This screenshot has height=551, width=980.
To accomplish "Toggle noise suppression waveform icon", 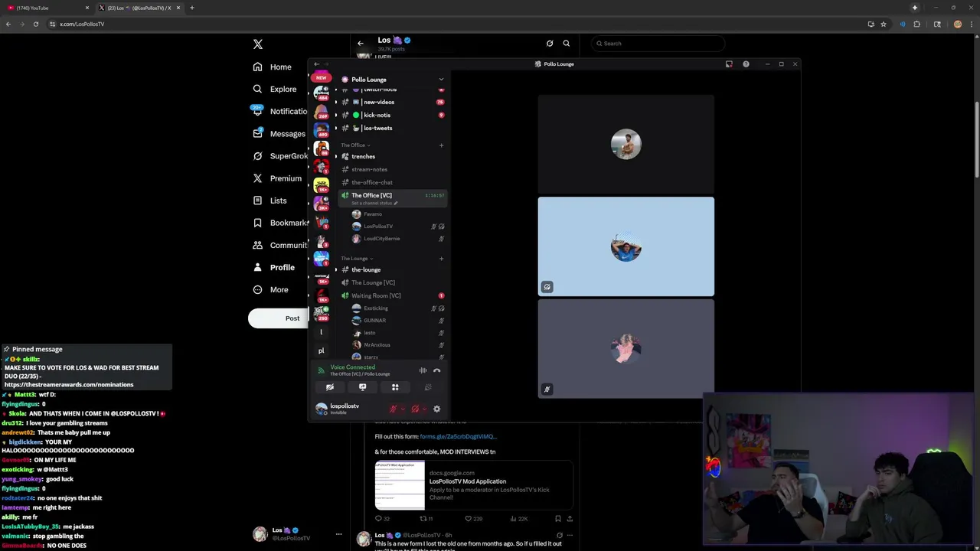I will tap(423, 370).
